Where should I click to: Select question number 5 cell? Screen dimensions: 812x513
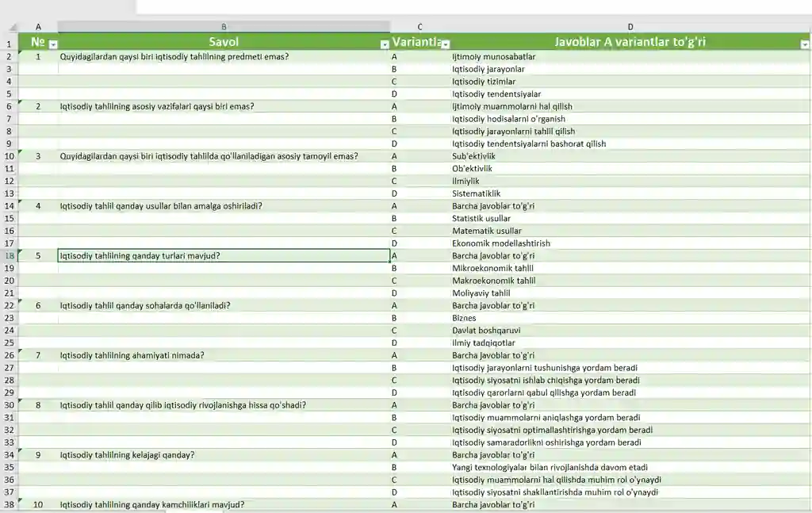click(x=38, y=256)
